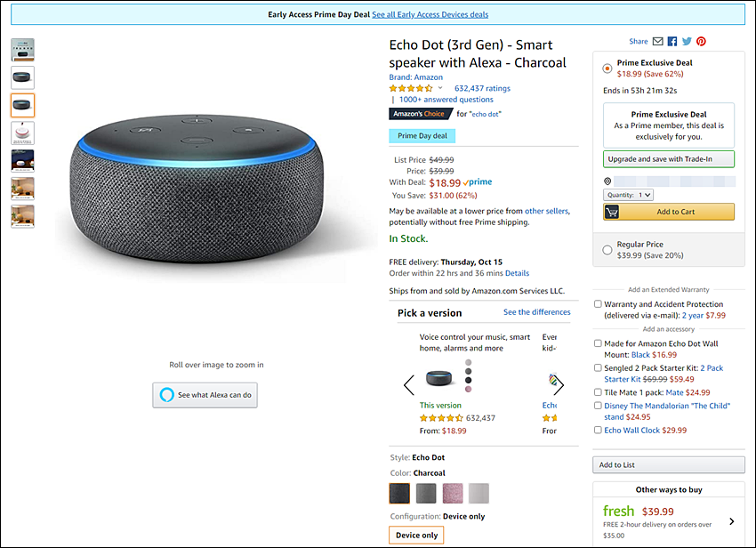Screen dimensions: 756x548
Task: Share on Twitter icon
Action: click(687, 42)
